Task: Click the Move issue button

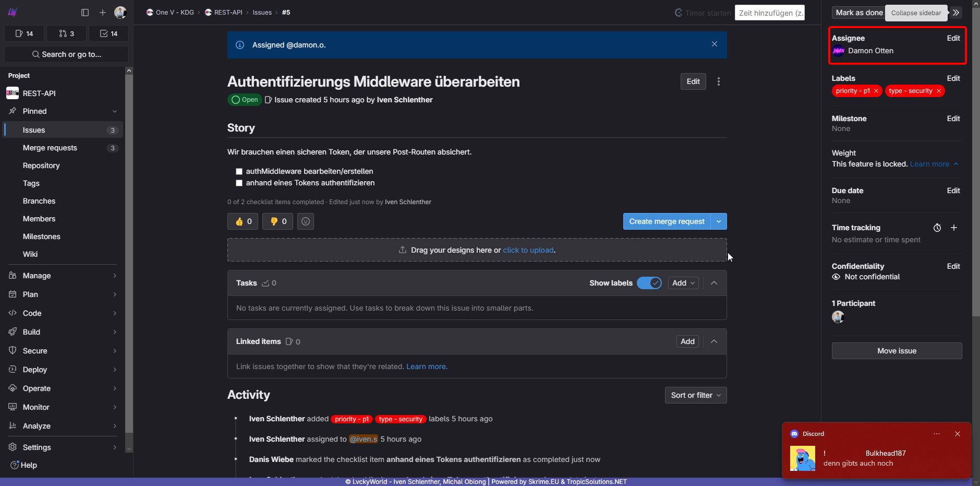Action: click(896, 351)
